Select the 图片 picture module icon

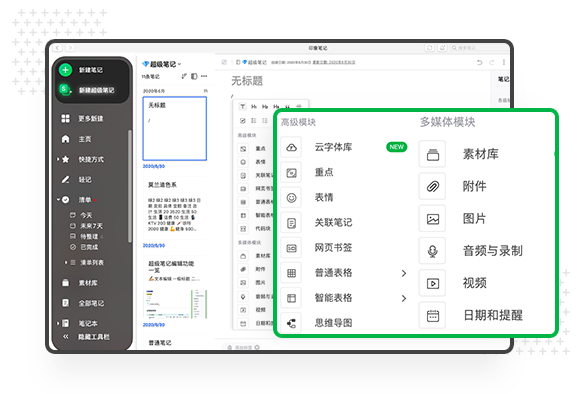(432, 219)
